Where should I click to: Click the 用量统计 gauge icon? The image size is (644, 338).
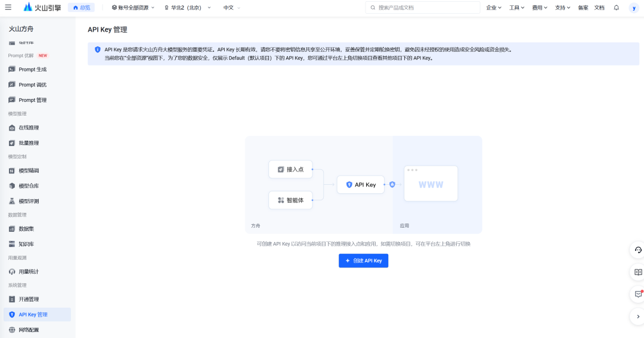click(12, 271)
